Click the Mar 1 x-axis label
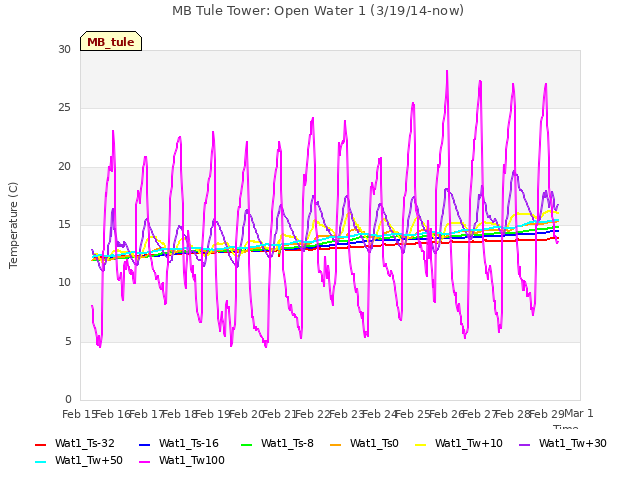 click(578, 413)
